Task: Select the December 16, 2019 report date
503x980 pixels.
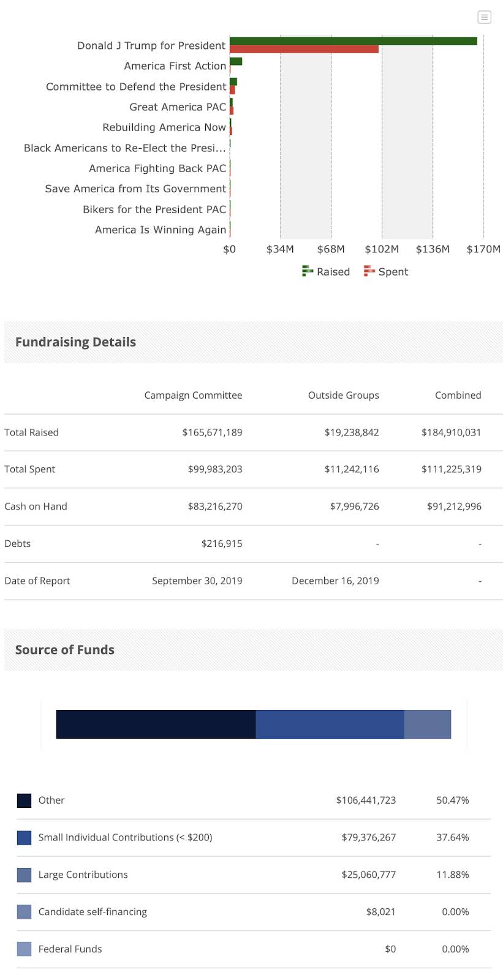Action: pos(335,581)
